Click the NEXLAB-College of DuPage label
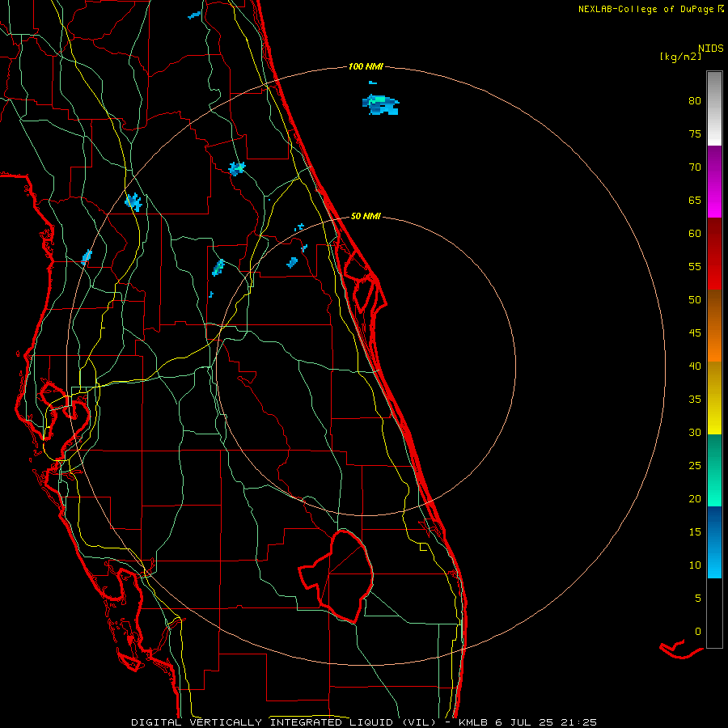The image size is (728, 728). click(647, 9)
